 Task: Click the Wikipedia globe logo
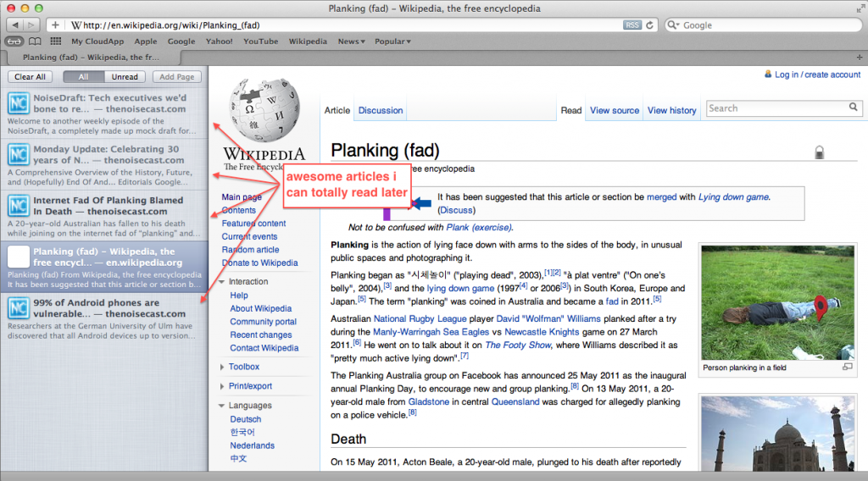264,109
